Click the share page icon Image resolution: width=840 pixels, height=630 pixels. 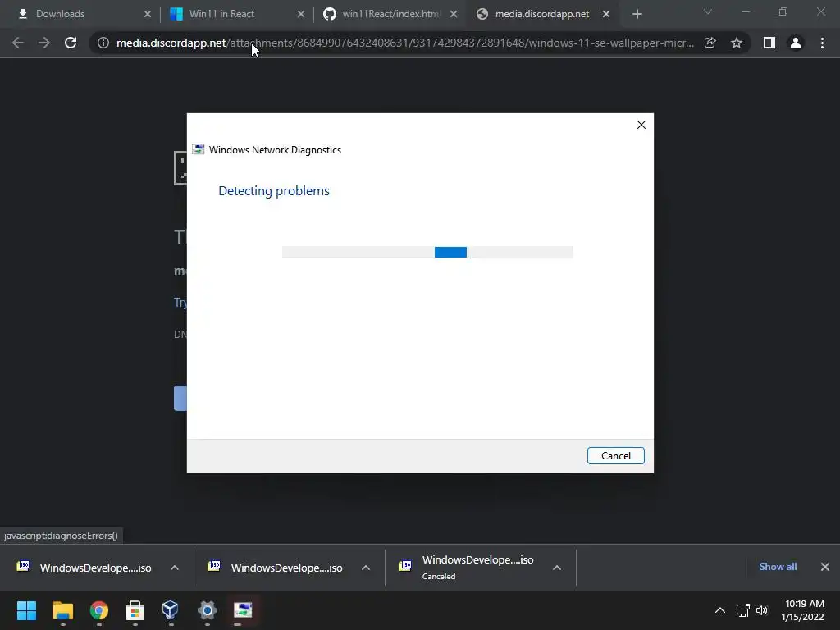[710, 43]
